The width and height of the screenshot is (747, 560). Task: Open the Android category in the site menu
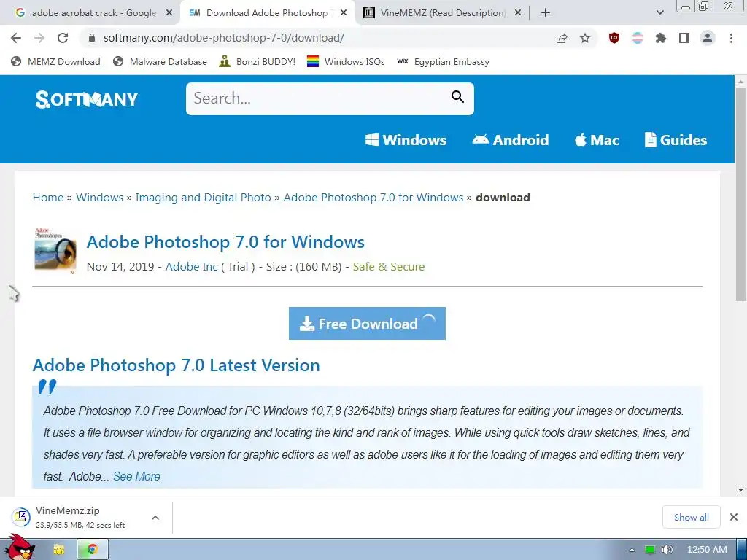[x=510, y=140]
